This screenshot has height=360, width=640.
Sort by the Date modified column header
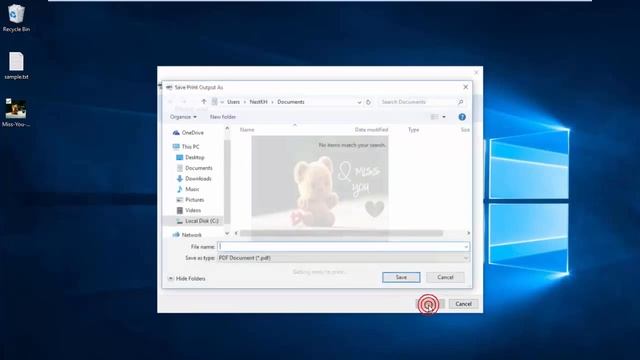[x=371, y=130]
